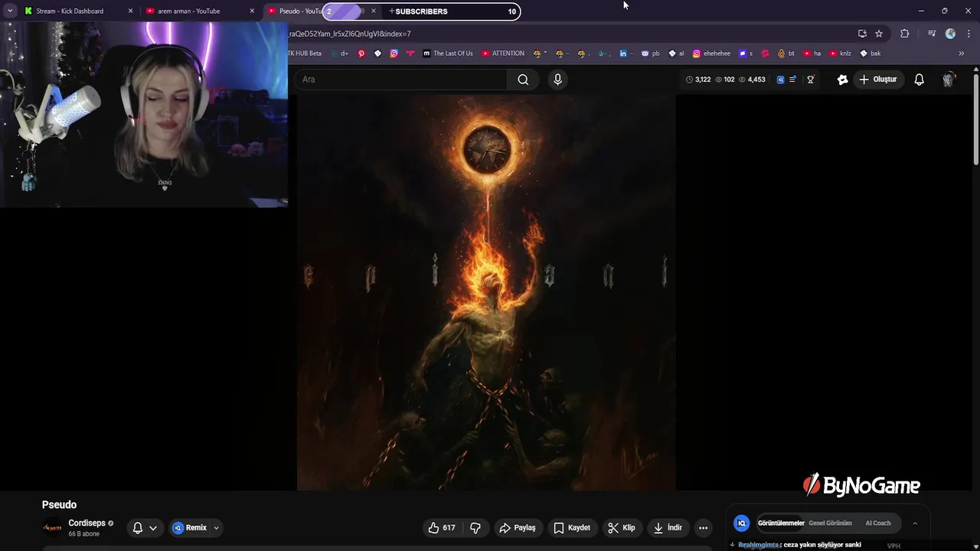
Task: Click the YouTube search magnifier button
Action: [523, 80]
